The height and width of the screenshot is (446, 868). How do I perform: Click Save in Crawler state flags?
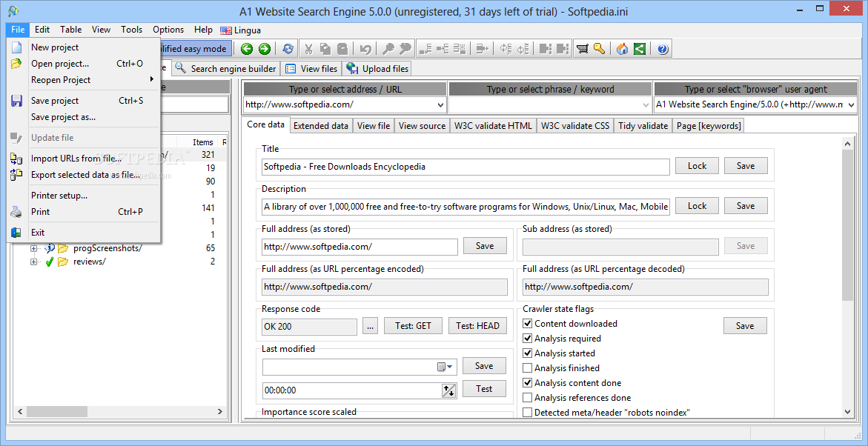click(x=745, y=326)
